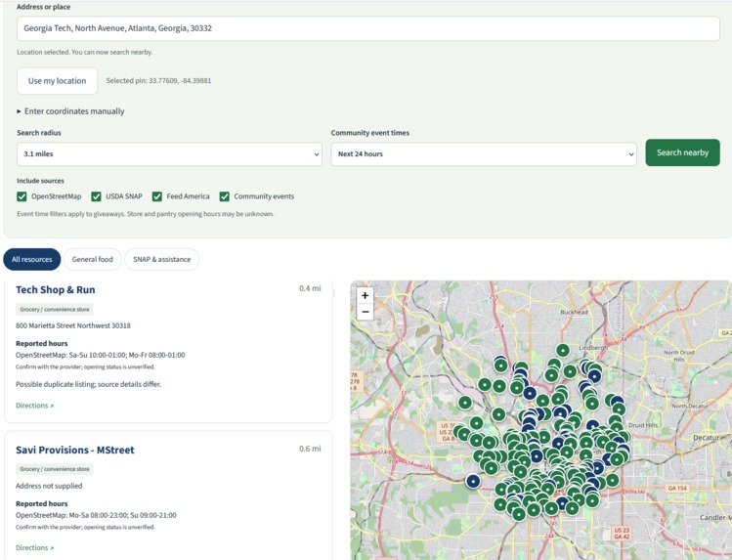Click the Selected pin coordinates text
The height and width of the screenshot is (560, 732).
coord(158,81)
